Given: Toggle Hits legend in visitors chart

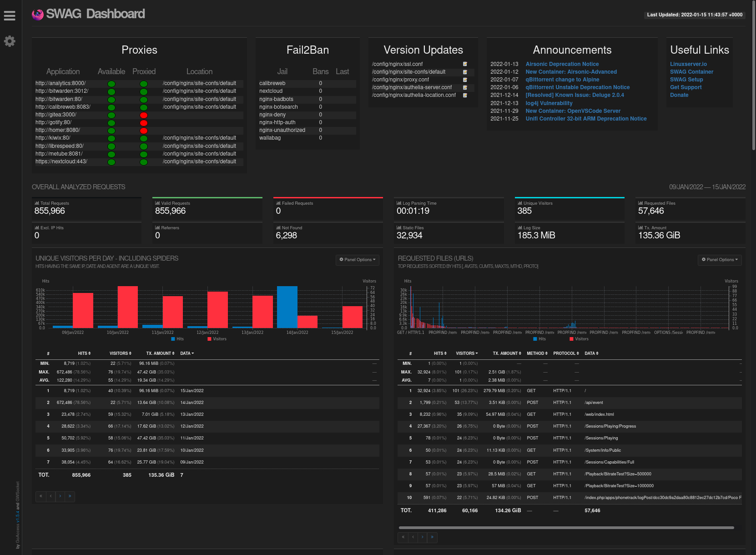Looking at the screenshot, I should coord(177,339).
